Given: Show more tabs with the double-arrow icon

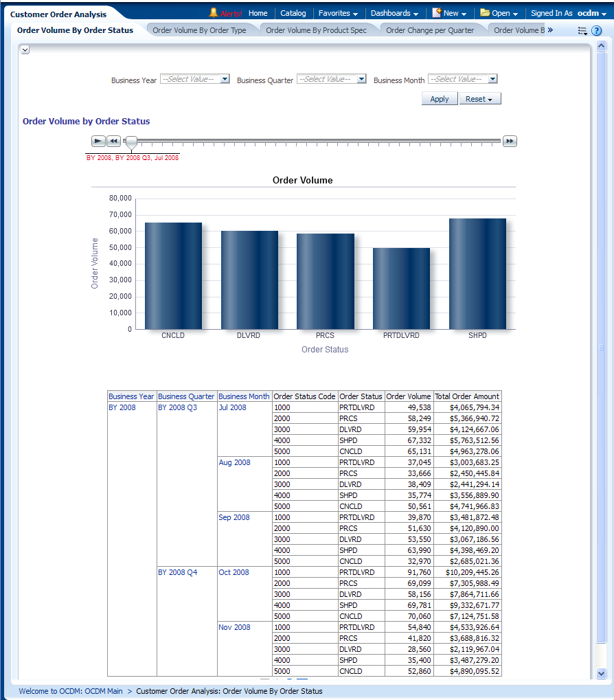Looking at the screenshot, I should (x=550, y=30).
